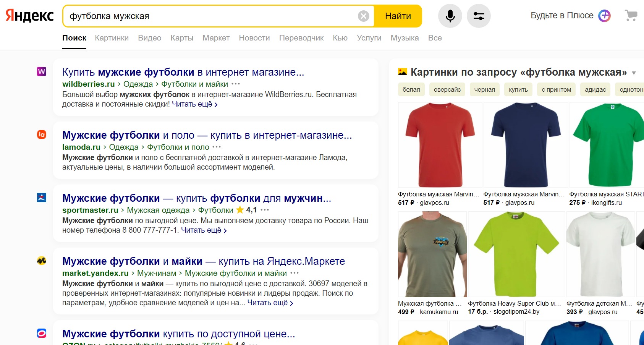Viewport: 644px width, 345px height.
Task: Open the Музыка tab
Action: coord(405,38)
